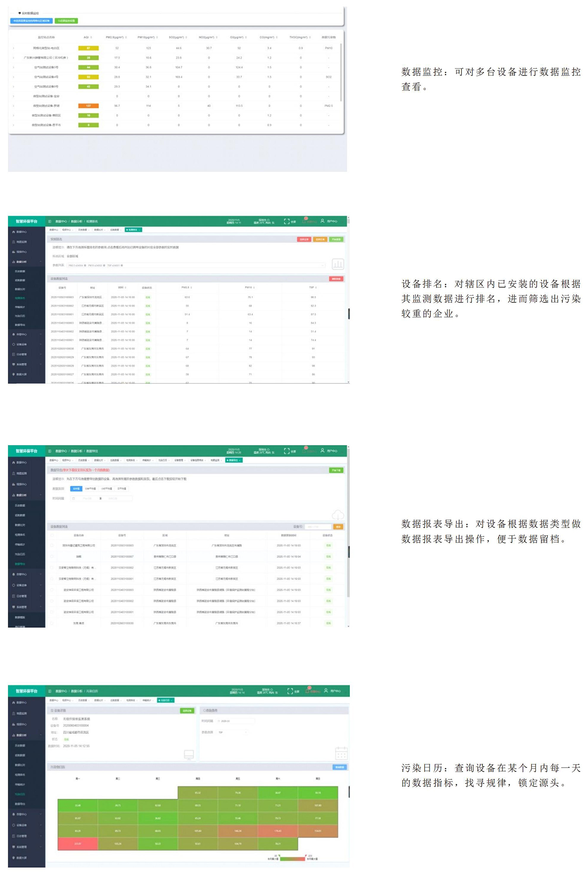The width and height of the screenshot is (588, 872).
Task: Tick the checkbox for device 2020110303100007
Action: (52, 556)
